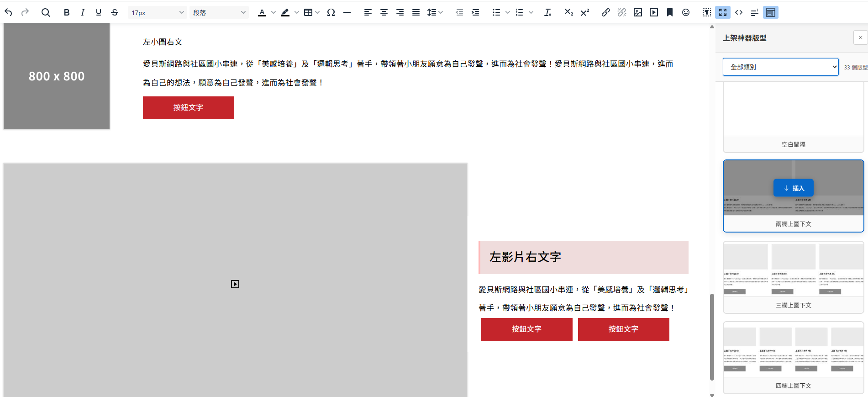Open the 全部類別 category dropdown
This screenshot has height=397, width=868.
point(781,67)
